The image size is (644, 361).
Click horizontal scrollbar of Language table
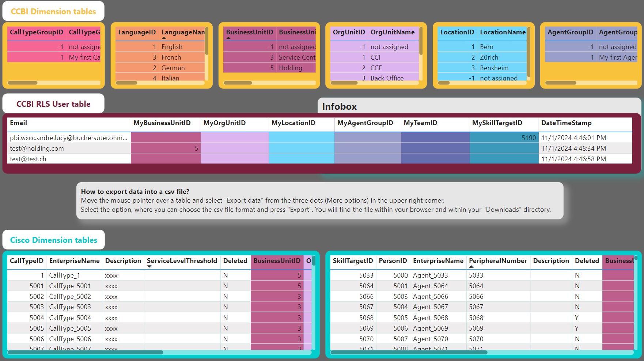click(126, 83)
